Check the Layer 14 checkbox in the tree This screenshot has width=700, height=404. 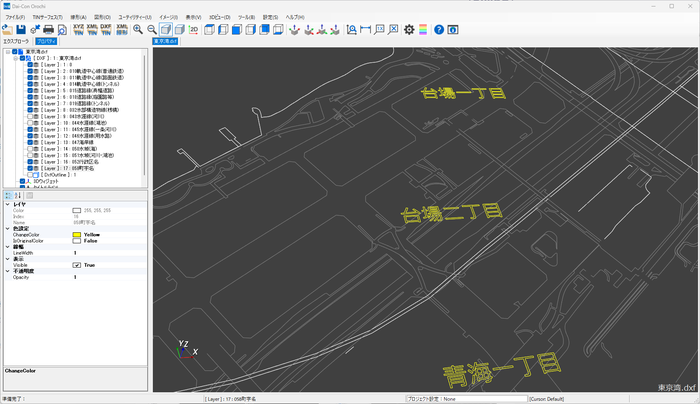click(x=30, y=149)
